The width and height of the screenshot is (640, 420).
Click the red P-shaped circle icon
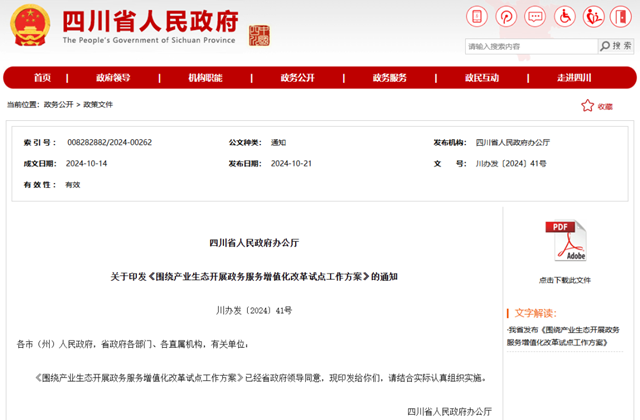pos(506,17)
